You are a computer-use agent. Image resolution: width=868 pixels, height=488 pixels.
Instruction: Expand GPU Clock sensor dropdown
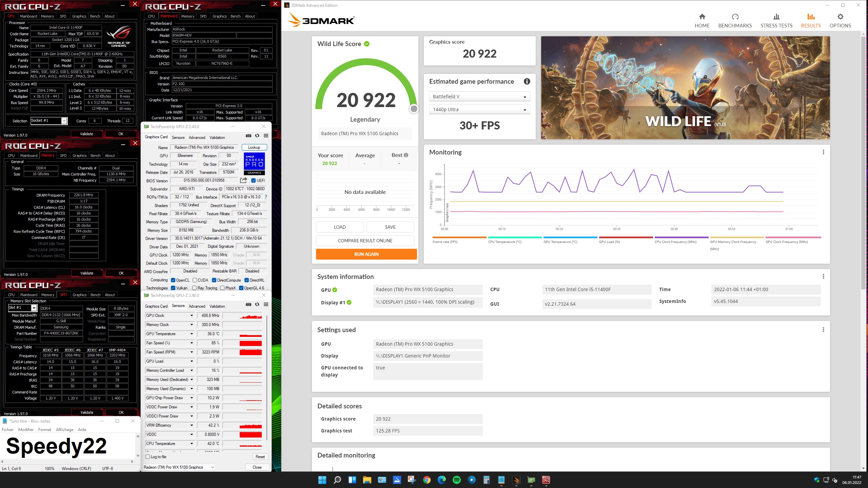click(x=192, y=316)
